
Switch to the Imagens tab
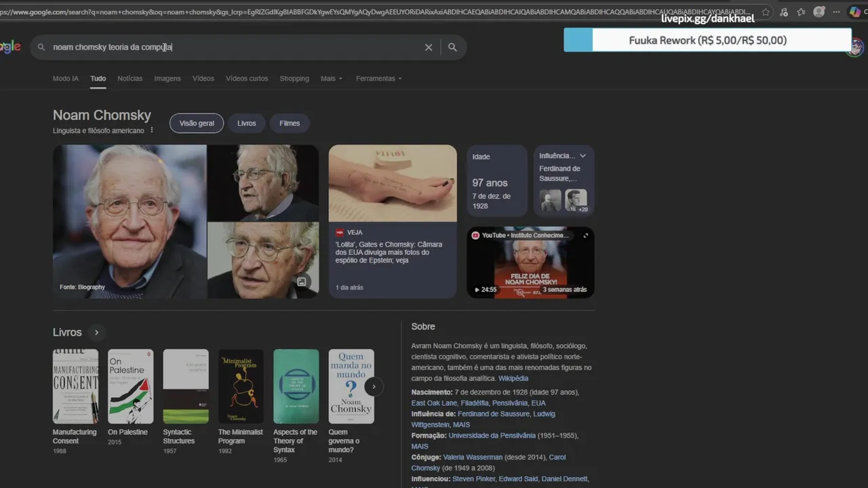coord(167,79)
